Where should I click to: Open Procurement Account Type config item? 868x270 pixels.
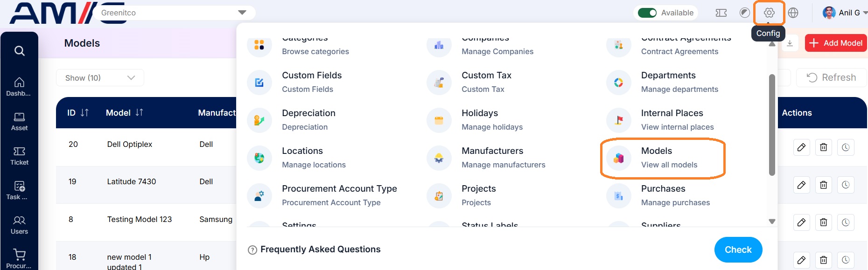tap(322, 195)
